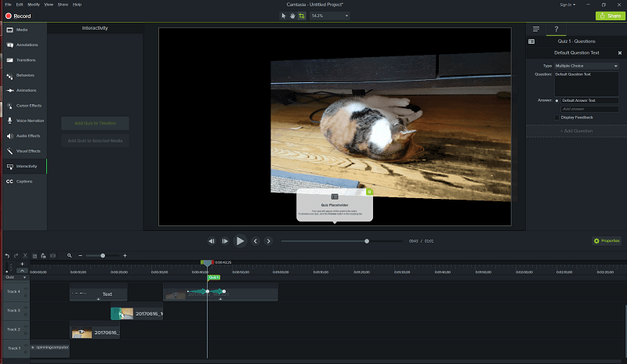The image size is (627, 364).
Task: Click the Copy icon in timeline toolbar
Action: [34, 256]
